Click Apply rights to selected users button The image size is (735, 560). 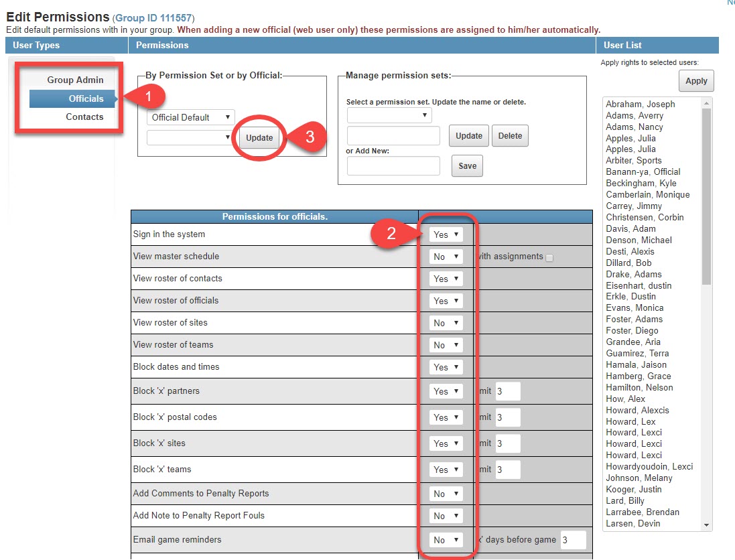pyautogui.click(x=696, y=80)
